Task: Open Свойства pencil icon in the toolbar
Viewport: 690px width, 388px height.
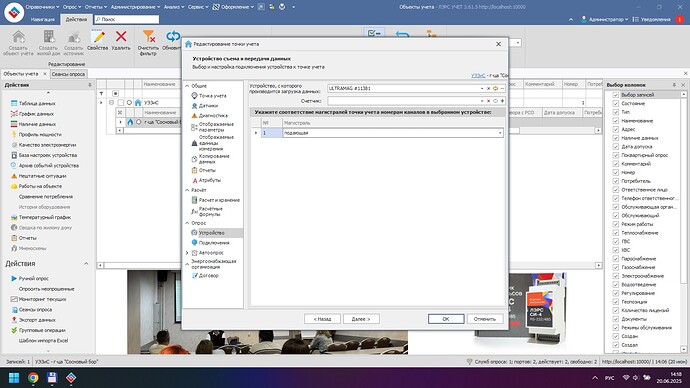Action: tap(98, 37)
